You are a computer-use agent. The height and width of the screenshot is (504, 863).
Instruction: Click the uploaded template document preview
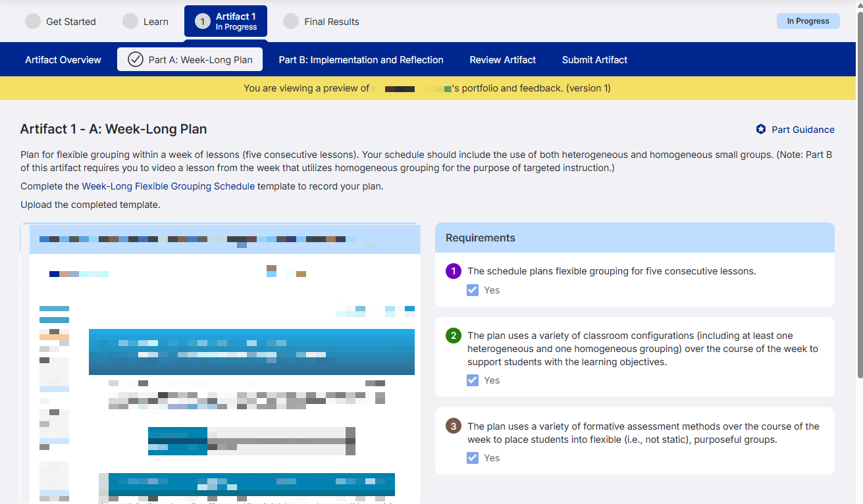point(221,363)
